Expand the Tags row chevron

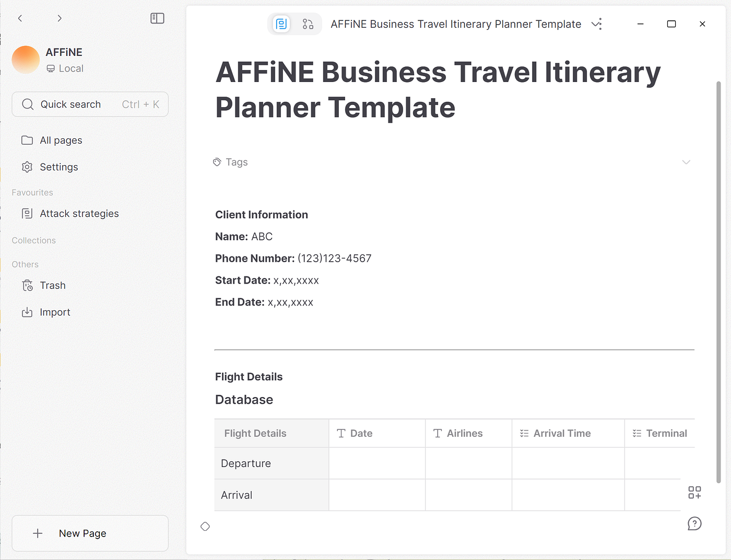[x=686, y=162]
